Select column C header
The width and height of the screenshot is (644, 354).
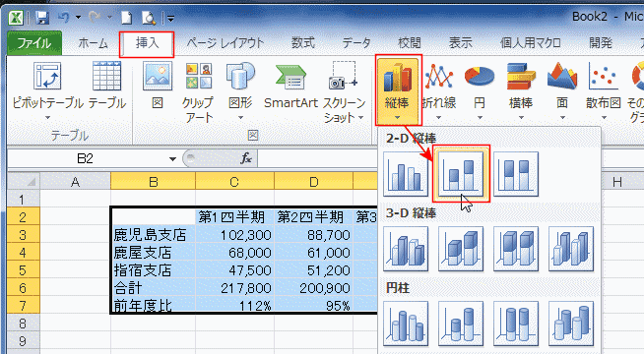(234, 181)
